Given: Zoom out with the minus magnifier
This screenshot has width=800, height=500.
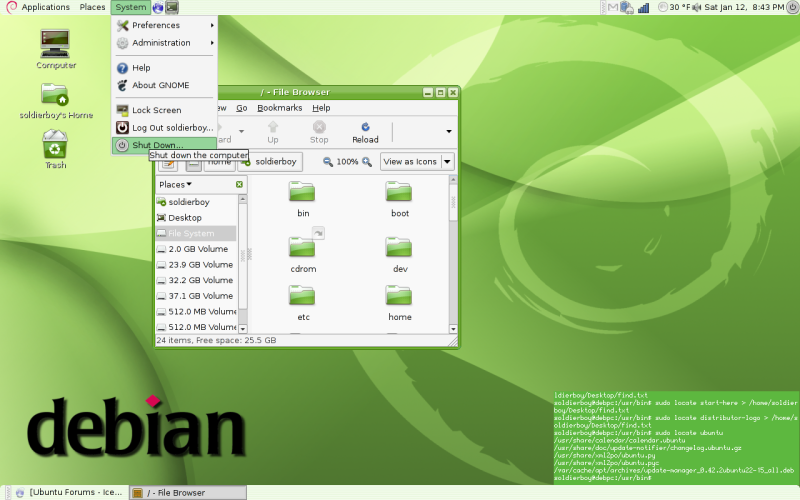Looking at the screenshot, I should [328, 162].
